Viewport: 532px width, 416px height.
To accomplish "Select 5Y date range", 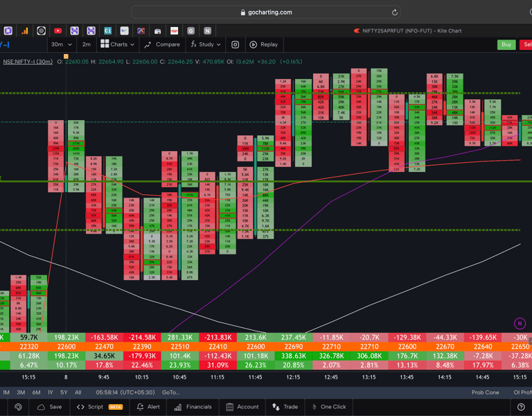I will pos(64,392).
